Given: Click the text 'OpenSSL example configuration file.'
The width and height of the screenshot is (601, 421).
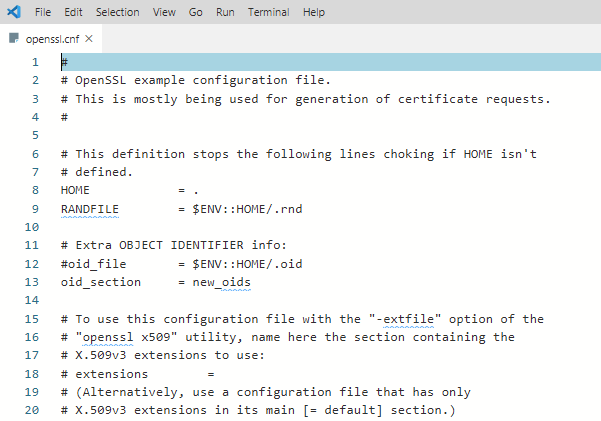Looking at the screenshot, I should (202, 81).
